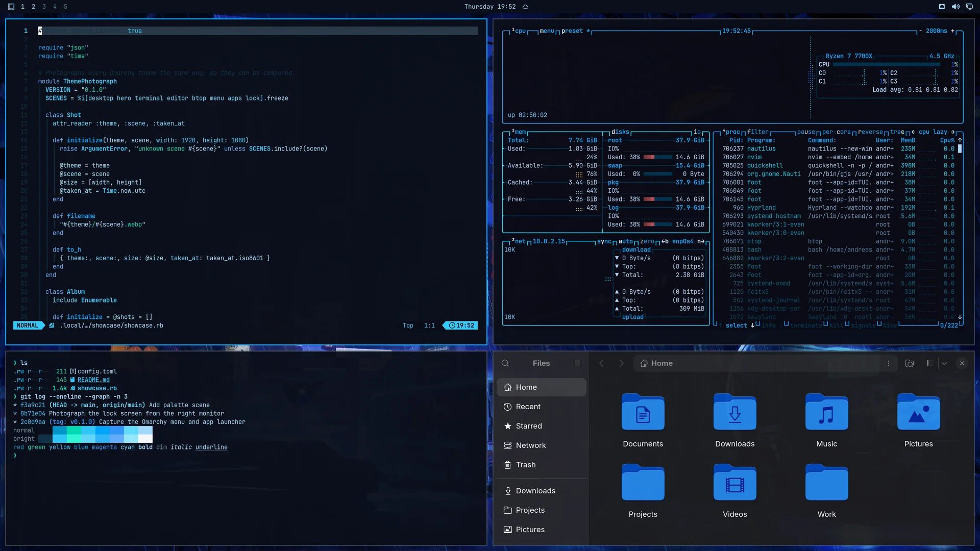
Task: Open the Videos folder
Action: [x=735, y=491]
